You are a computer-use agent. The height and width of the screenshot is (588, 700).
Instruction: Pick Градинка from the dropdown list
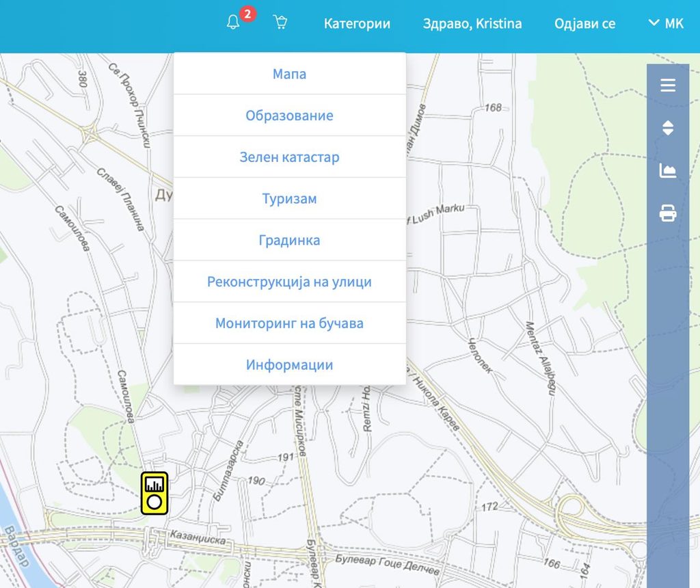pos(290,240)
